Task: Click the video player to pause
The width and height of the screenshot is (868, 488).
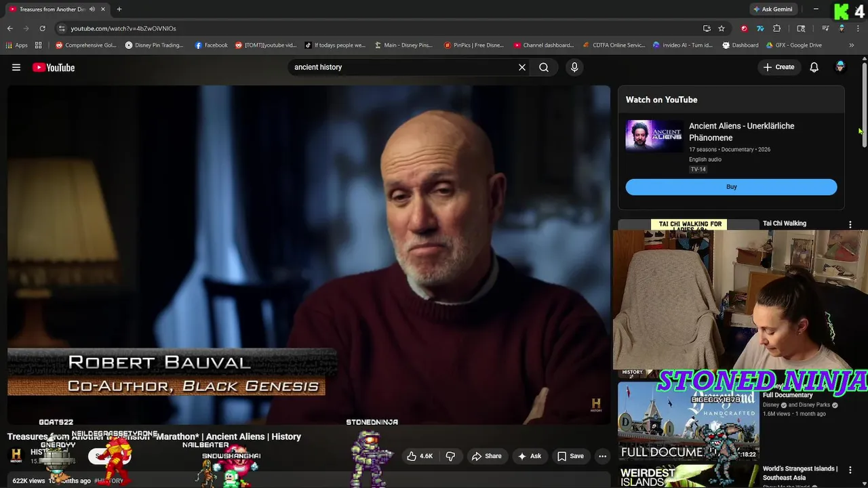Action: pyautogui.click(x=309, y=254)
